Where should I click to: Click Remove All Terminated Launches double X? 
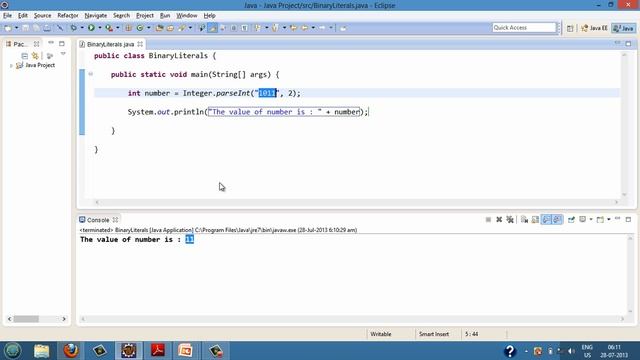(510, 220)
